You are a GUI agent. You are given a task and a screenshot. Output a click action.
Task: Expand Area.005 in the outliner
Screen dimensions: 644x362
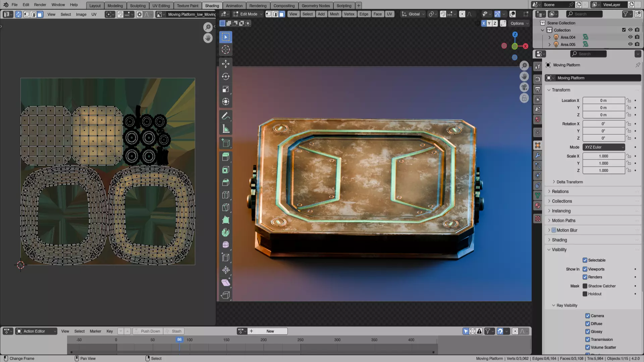coord(549,44)
